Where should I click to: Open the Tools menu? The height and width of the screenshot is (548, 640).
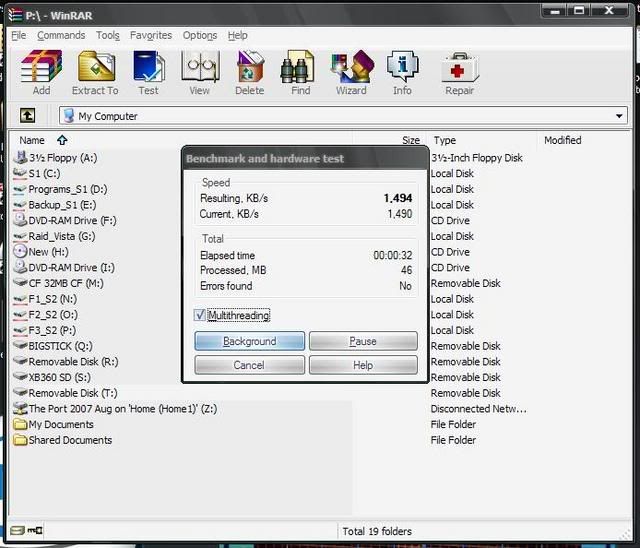pos(108,35)
